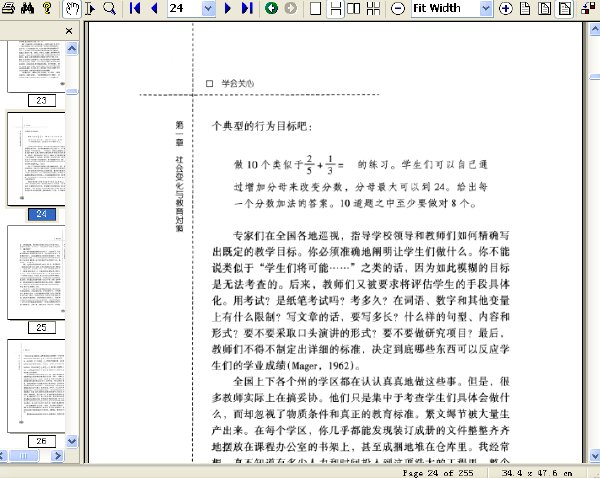Select the magnifier zoom tool
This screenshot has width=600, height=478.
[x=110, y=8]
